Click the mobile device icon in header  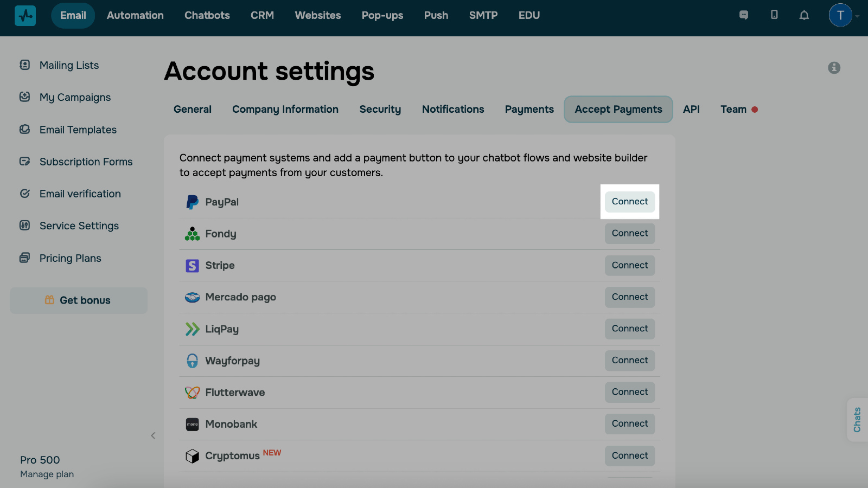click(x=774, y=15)
